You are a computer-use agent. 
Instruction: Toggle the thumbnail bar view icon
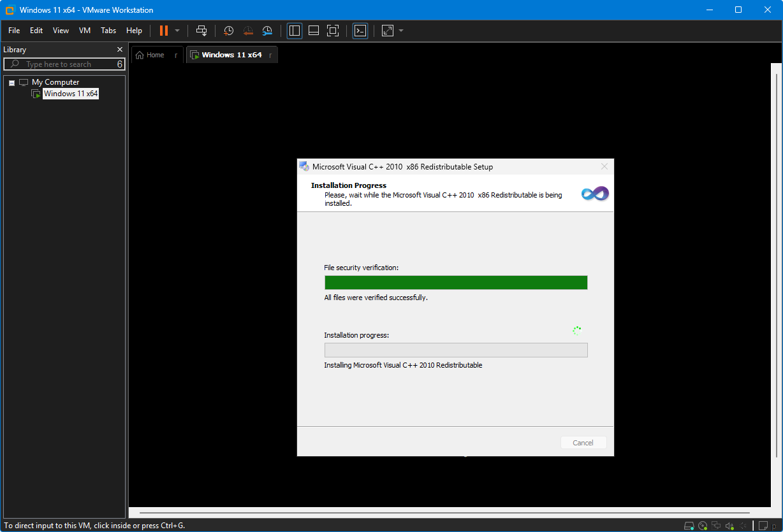click(x=314, y=31)
